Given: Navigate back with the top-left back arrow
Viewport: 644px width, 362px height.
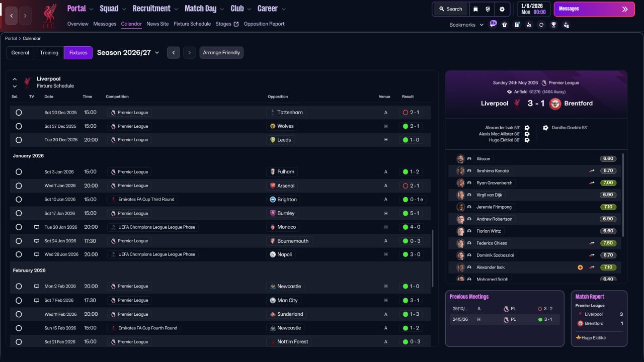Looking at the screenshot, I should click(x=12, y=16).
